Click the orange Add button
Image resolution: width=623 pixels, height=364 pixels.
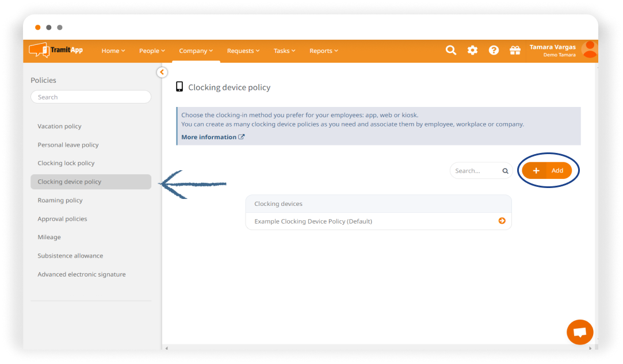coord(547,170)
